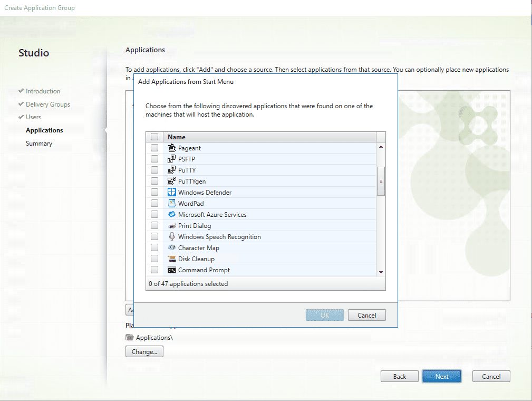Select the PSFTP row text

pyautogui.click(x=186, y=159)
